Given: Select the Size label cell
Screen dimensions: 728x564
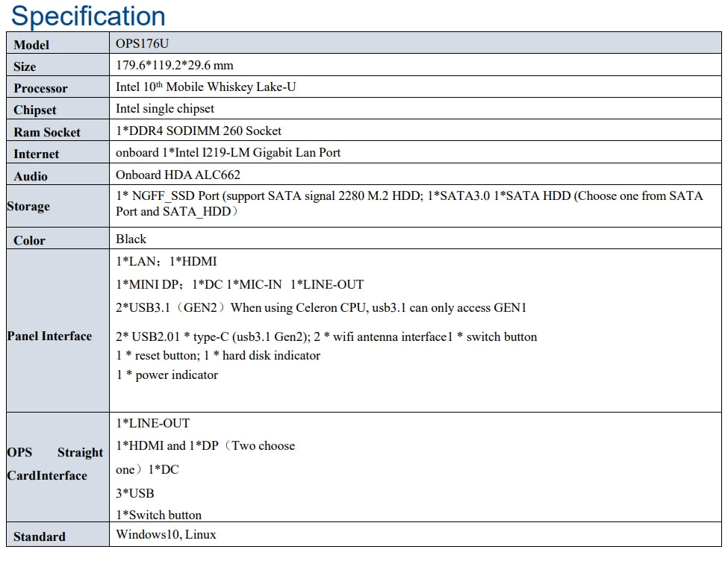Looking at the screenshot, I should [x=25, y=66].
